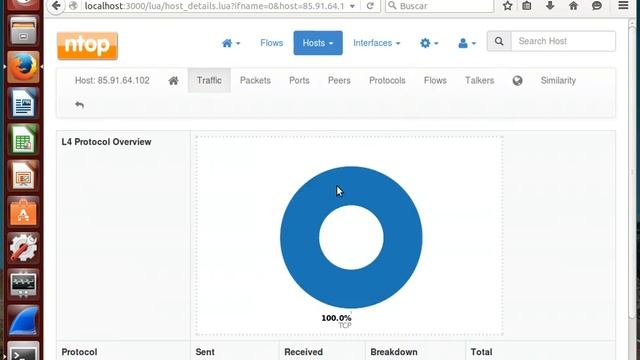Image resolution: width=640 pixels, height=360 pixels.
Task: Open the host Flows tab
Action: click(435, 80)
